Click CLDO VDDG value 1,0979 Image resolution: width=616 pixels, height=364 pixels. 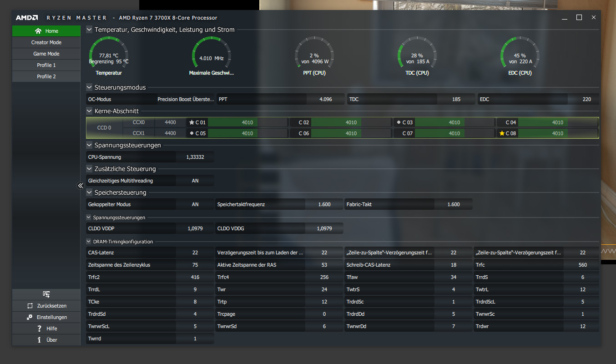tap(324, 228)
